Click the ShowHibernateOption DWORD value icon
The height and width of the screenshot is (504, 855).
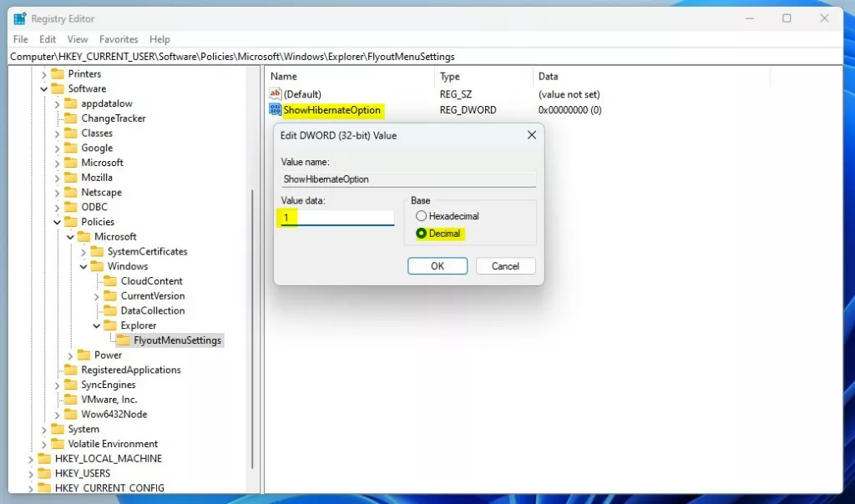tap(276, 109)
